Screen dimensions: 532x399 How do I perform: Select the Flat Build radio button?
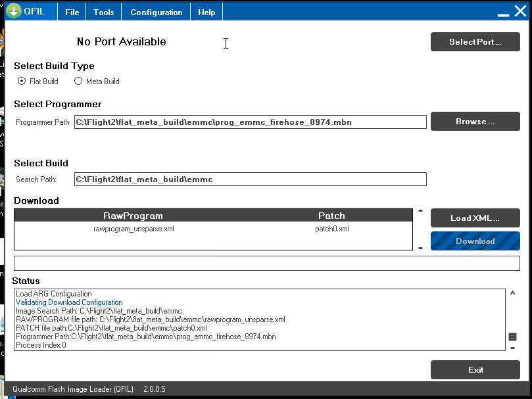pyautogui.click(x=22, y=82)
